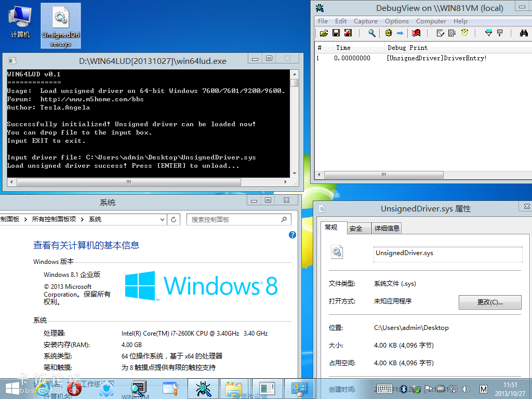Open File Explorer from taskbar
Screen dimensions: 532x399
pos(234,389)
